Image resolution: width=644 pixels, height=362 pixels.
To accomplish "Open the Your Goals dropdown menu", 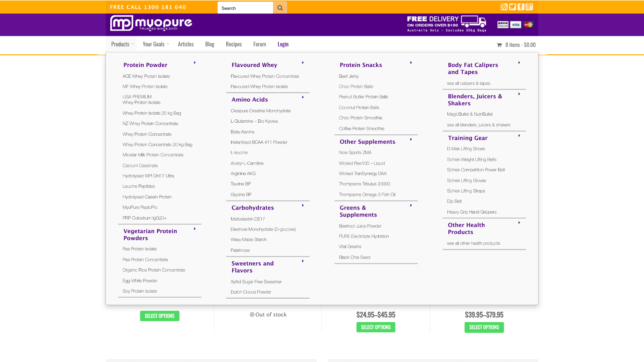I will (x=155, y=44).
